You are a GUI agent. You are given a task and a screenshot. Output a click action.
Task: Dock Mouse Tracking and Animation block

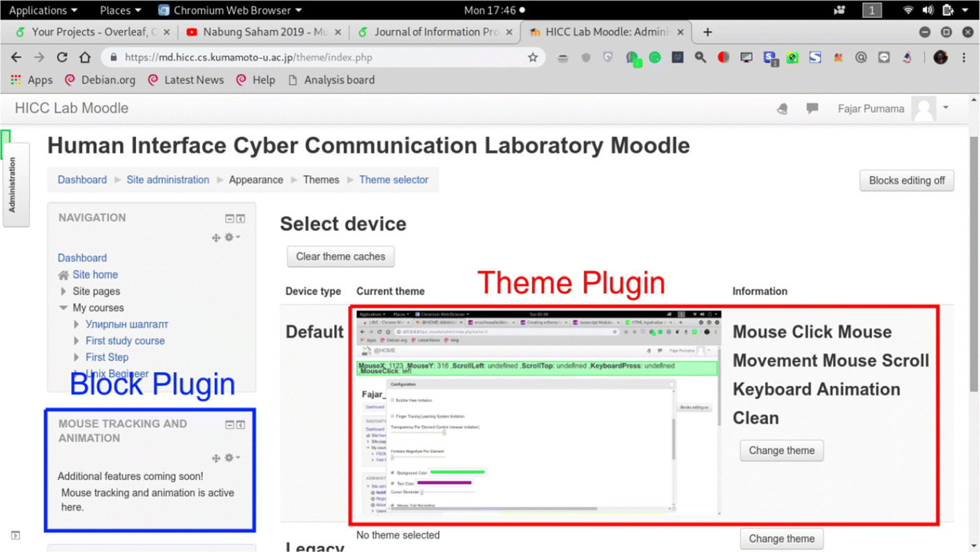tap(241, 424)
